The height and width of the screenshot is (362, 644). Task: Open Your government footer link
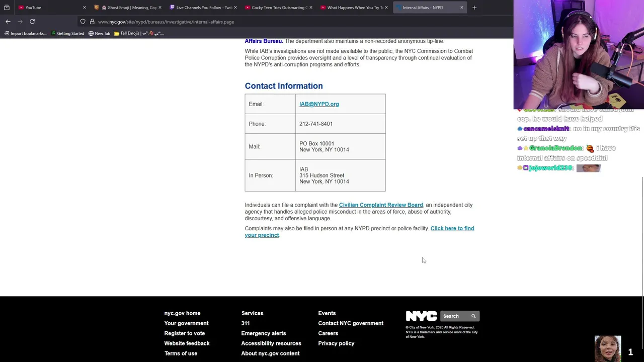(186, 323)
